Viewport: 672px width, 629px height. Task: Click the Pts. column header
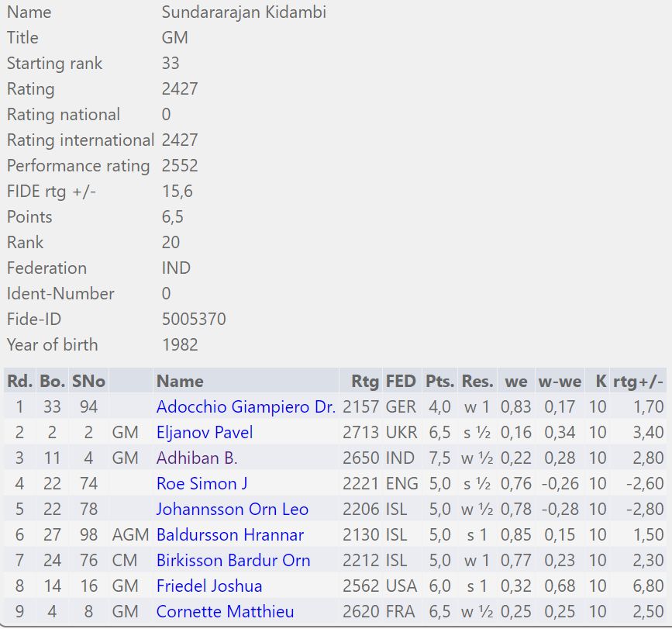439,381
